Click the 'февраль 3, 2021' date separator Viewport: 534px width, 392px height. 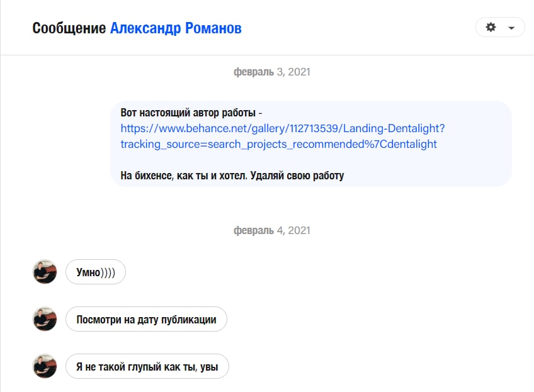(272, 72)
